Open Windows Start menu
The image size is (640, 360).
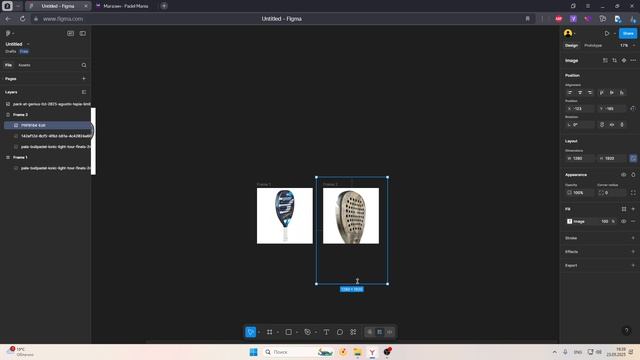coord(253,352)
